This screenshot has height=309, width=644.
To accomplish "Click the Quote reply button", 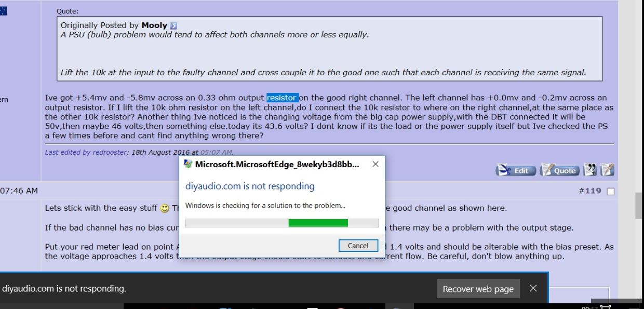I will coord(559,170).
